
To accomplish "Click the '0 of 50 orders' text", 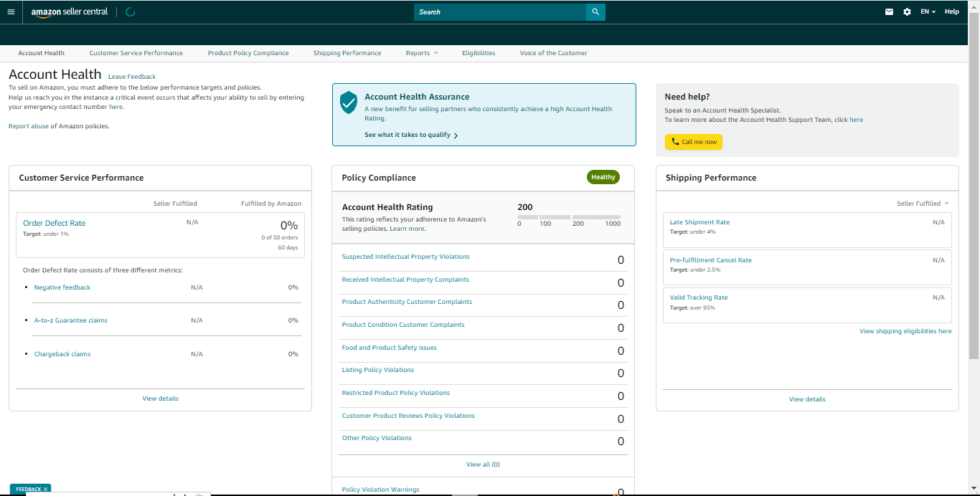I will pyautogui.click(x=280, y=237).
